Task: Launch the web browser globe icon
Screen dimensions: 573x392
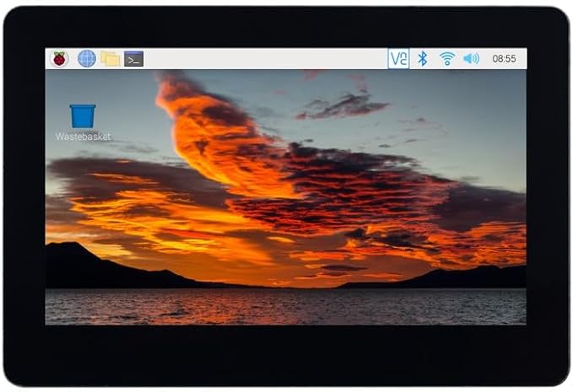Action: coord(87,59)
